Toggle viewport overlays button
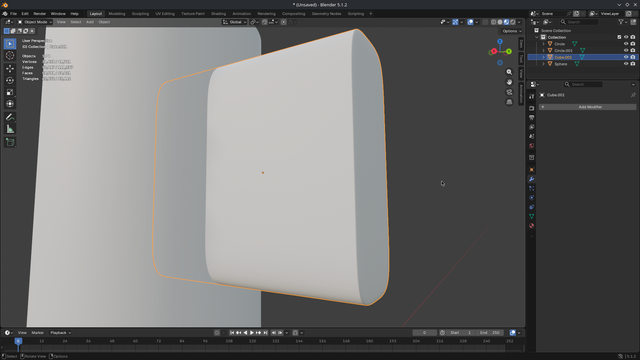 pyautogui.click(x=471, y=22)
